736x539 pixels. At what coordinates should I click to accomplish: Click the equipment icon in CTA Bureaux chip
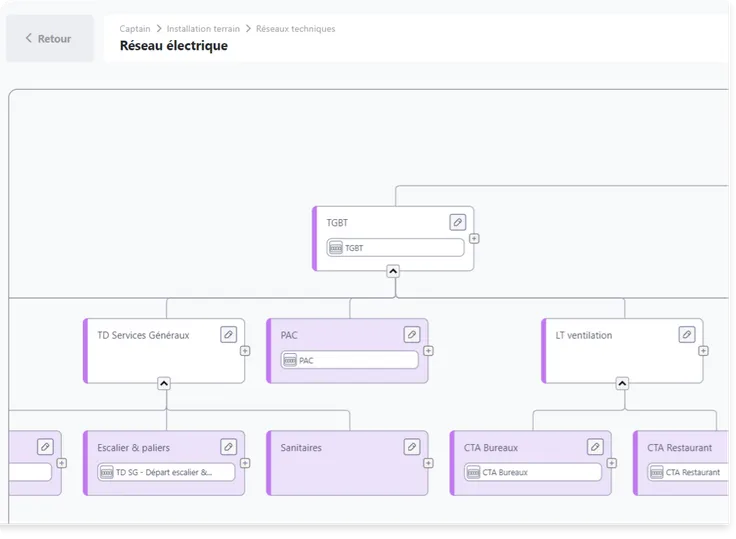[x=473, y=472]
